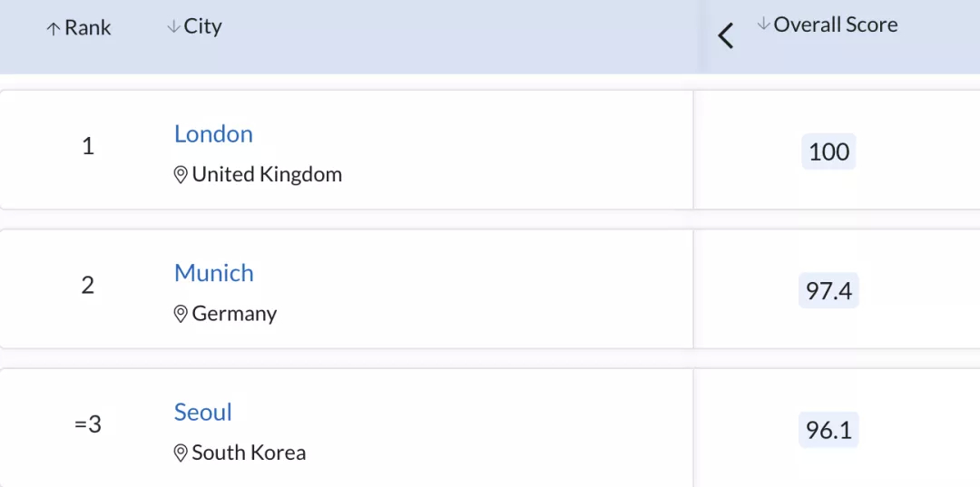Select the 100 score badge
The height and width of the screenshot is (487, 980).
tap(828, 151)
